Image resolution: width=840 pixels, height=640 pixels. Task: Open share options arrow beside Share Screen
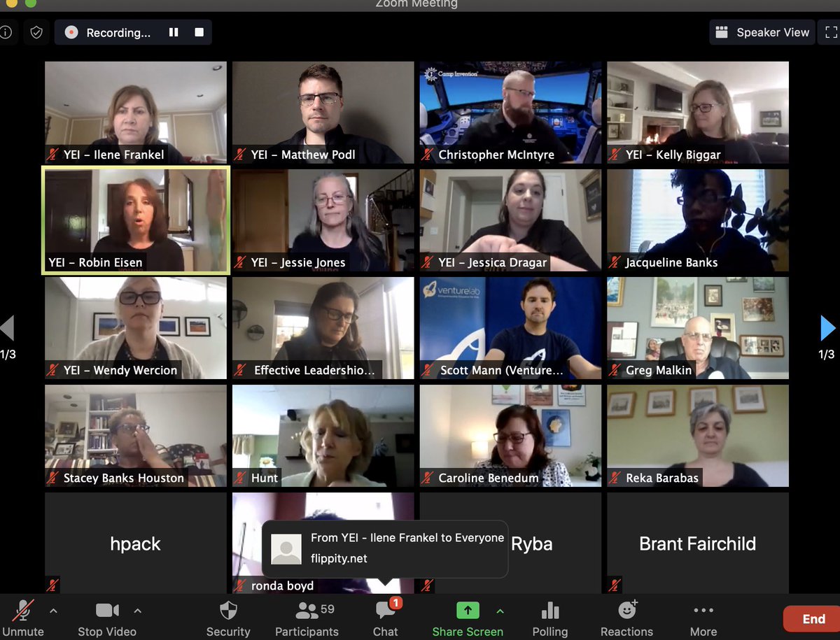click(x=500, y=611)
